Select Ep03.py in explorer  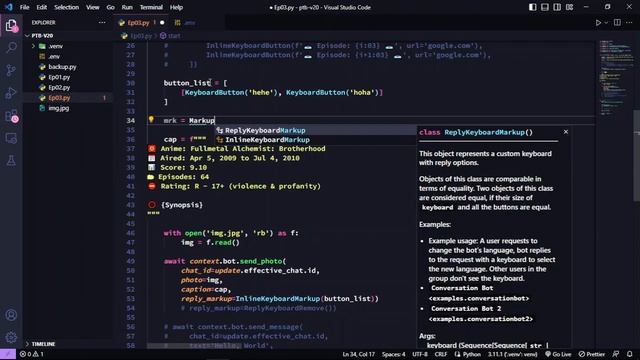[x=68, y=98]
